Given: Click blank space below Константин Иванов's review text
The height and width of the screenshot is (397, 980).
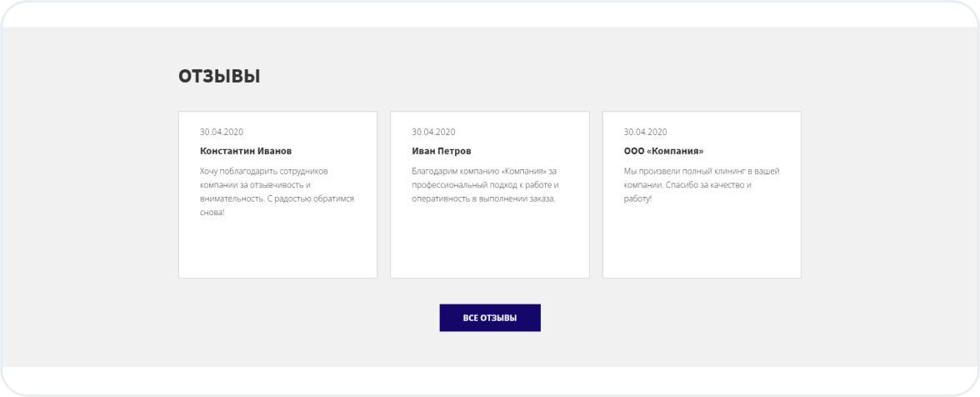Looking at the screenshot, I should coord(277,249).
